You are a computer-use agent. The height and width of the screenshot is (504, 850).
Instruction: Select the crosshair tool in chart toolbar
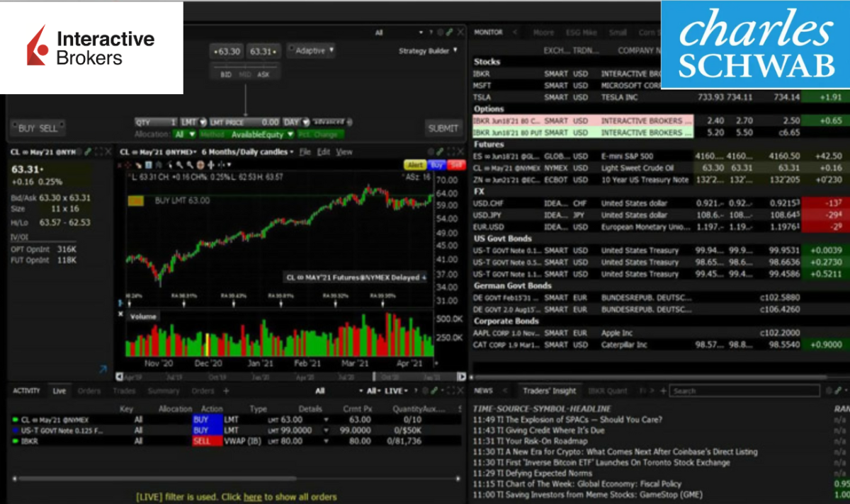(x=128, y=165)
